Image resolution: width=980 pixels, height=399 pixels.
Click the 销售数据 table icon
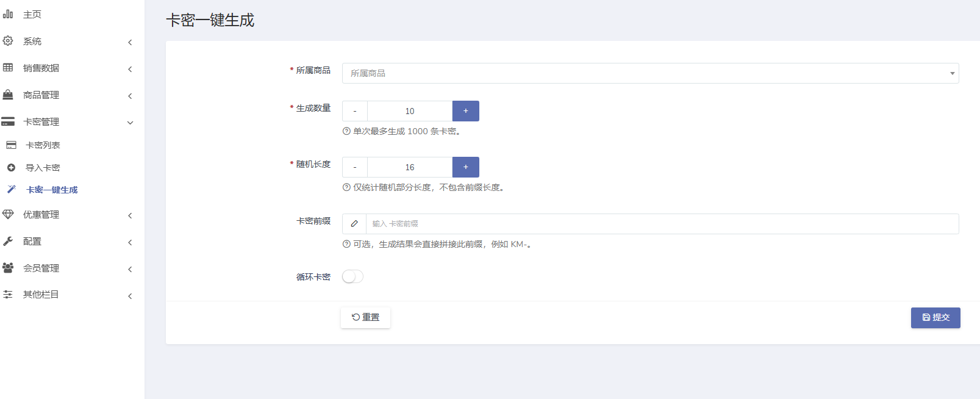pos(8,68)
